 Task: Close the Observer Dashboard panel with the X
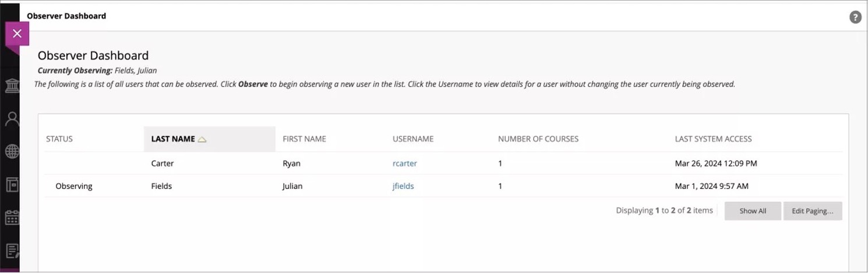[17, 34]
